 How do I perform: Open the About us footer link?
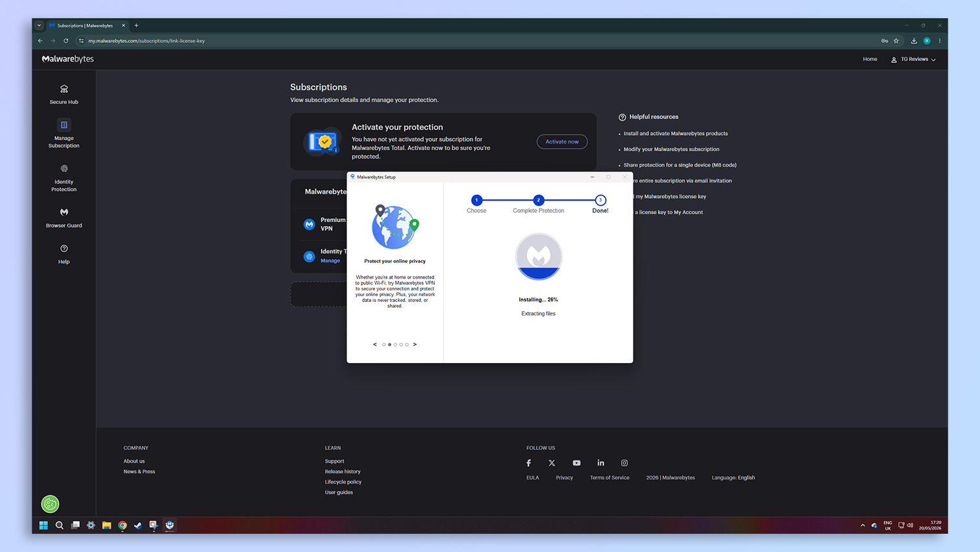[134, 461]
